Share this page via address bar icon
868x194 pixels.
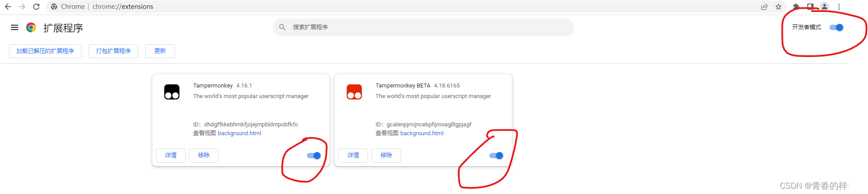pos(764,7)
